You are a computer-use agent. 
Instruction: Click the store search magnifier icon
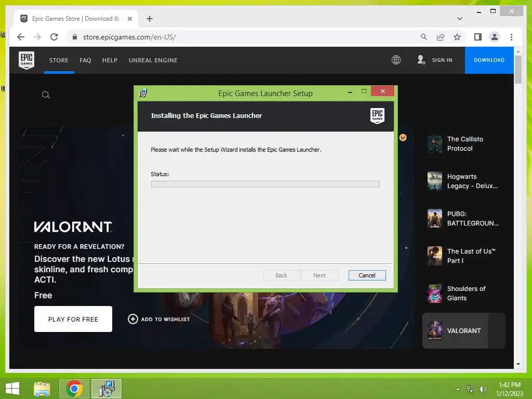pyautogui.click(x=46, y=95)
